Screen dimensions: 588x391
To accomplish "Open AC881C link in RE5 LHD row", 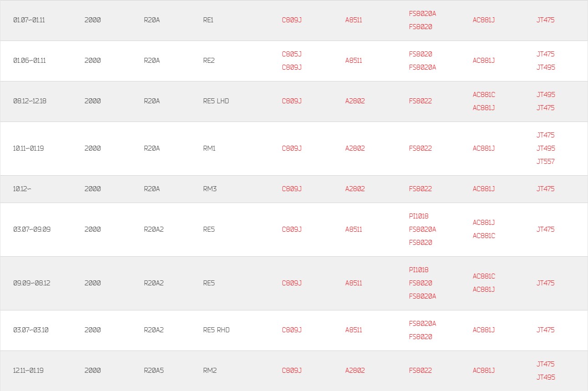I will tap(484, 95).
